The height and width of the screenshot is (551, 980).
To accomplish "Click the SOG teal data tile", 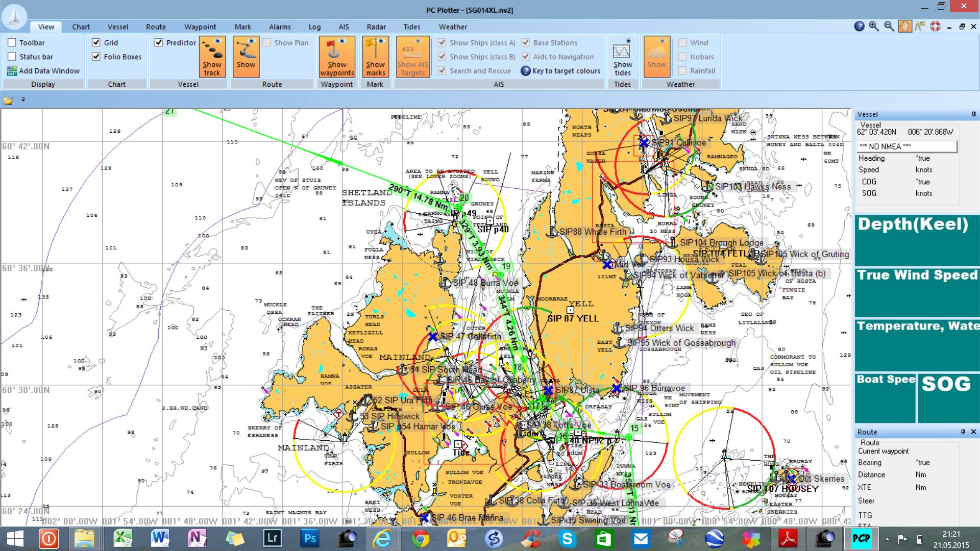I will tap(948, 398).
